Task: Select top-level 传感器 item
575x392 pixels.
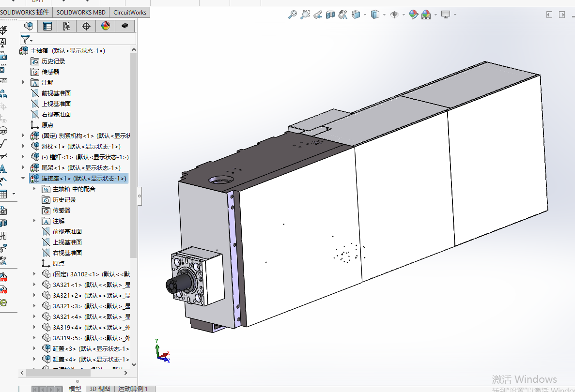Action: click(x=45, y=72)
